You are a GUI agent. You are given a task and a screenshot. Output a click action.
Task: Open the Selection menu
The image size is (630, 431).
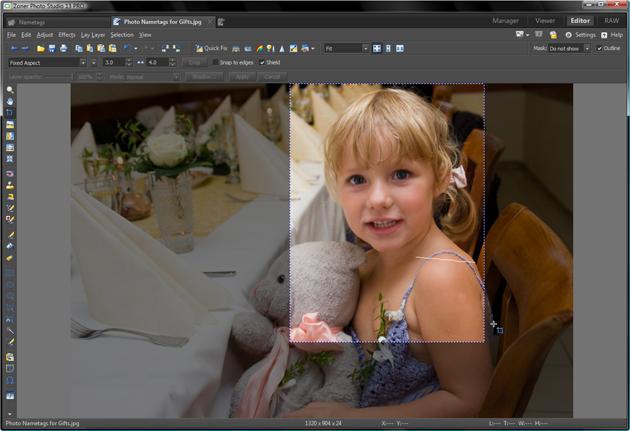[x=122, y=35]
